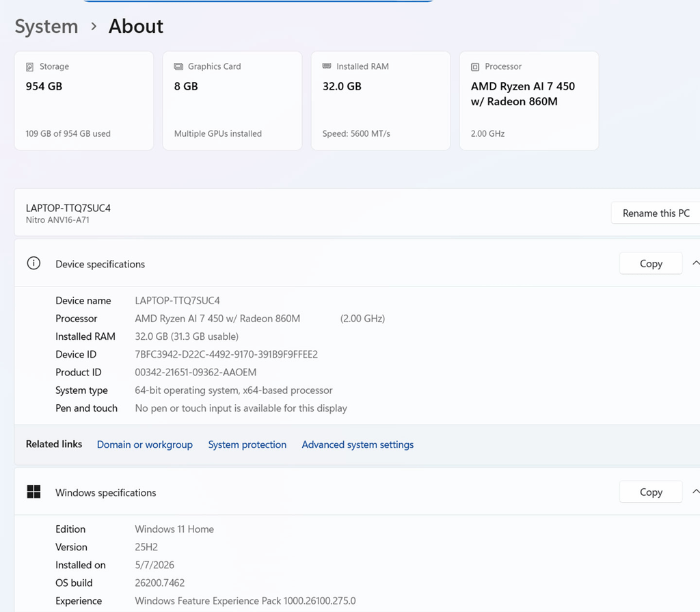The height and width of the screenshot is (612, 700).
Task: Click '109 GB of 954 GB used' text
Action: pyautogui.click(x=68, y=133)
